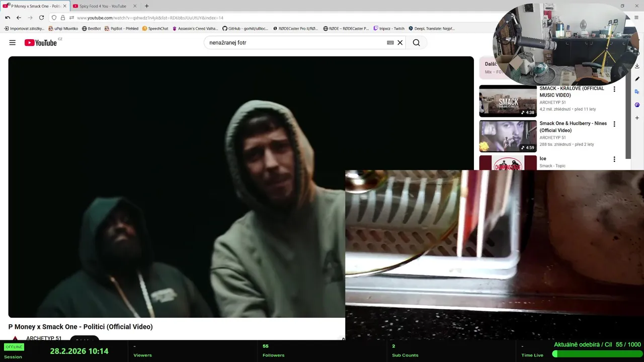Click the ARCHETYP 51 channel name under video

coord(44,338)
